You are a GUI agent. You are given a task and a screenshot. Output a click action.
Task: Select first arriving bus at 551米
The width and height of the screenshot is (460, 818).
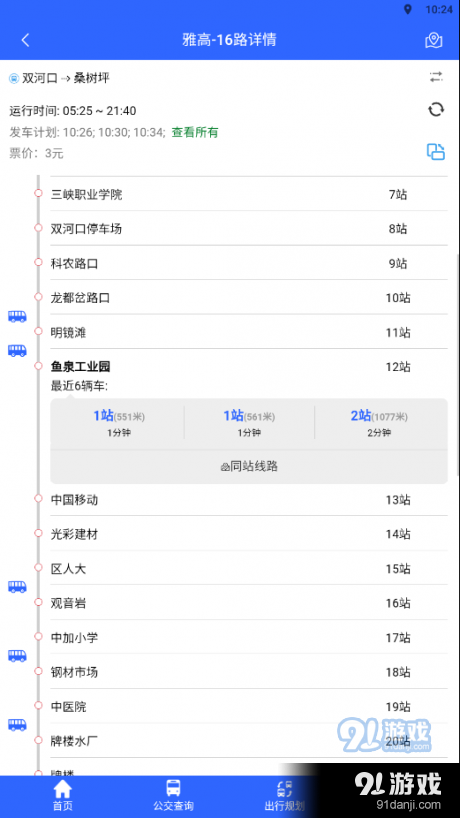pyautogui.click(x=118, y=423)
